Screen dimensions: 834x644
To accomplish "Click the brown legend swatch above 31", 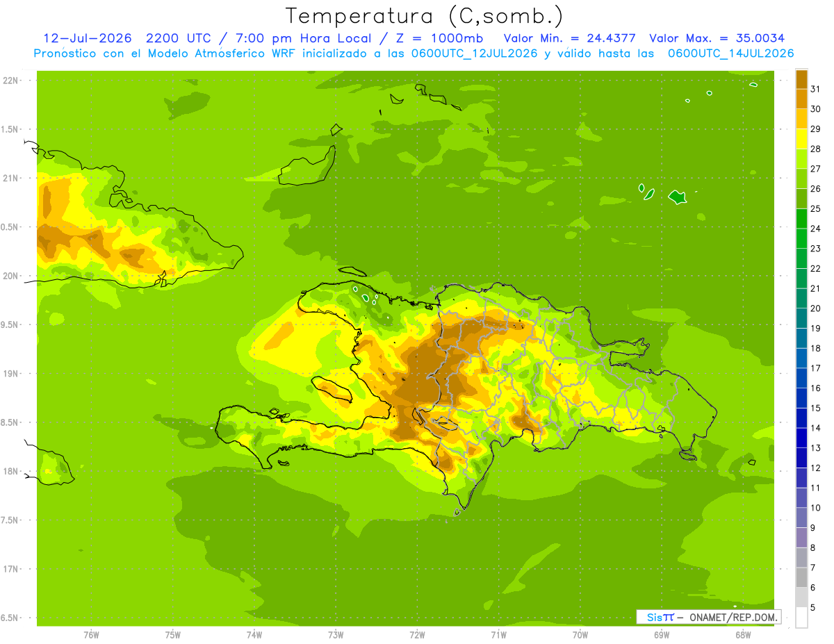I will [801, 79].
